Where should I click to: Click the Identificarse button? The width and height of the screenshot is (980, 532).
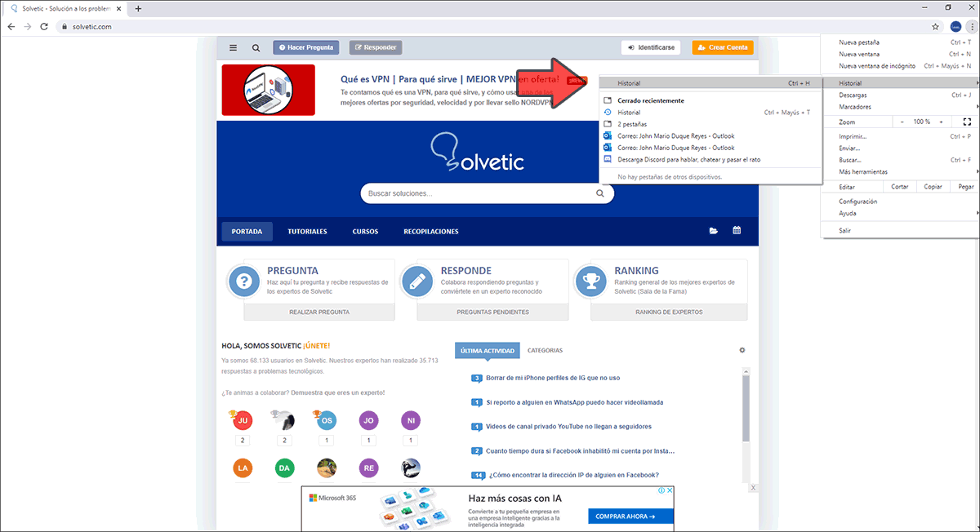click(x=651, y=47)
